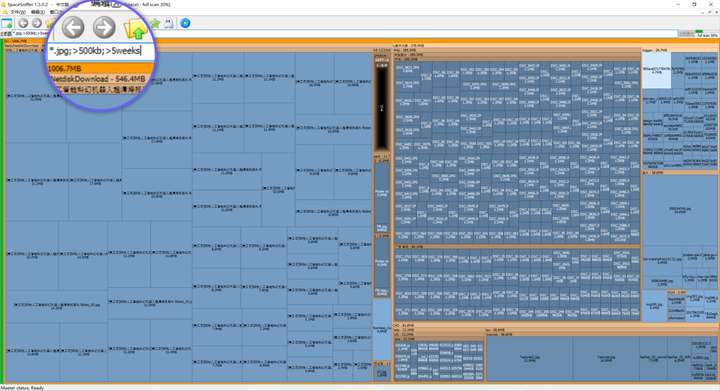This screenshot has width=720, height=391.
Task: Click the blue globe toolbar icon
Action: (185, 23)
